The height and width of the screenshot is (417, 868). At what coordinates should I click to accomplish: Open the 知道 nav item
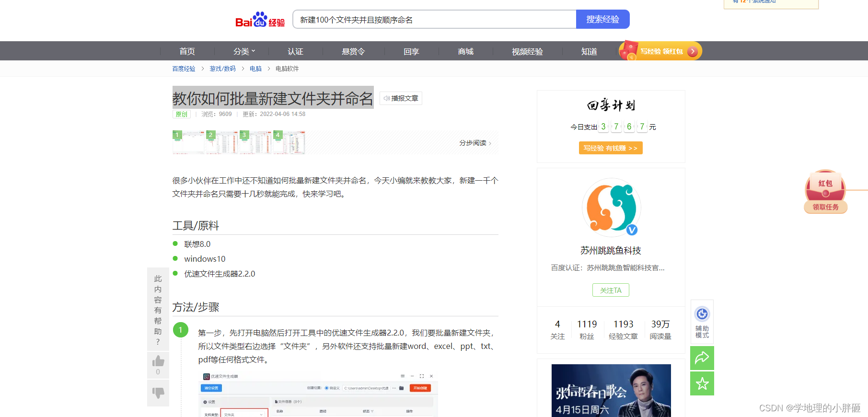coord(589,51)
